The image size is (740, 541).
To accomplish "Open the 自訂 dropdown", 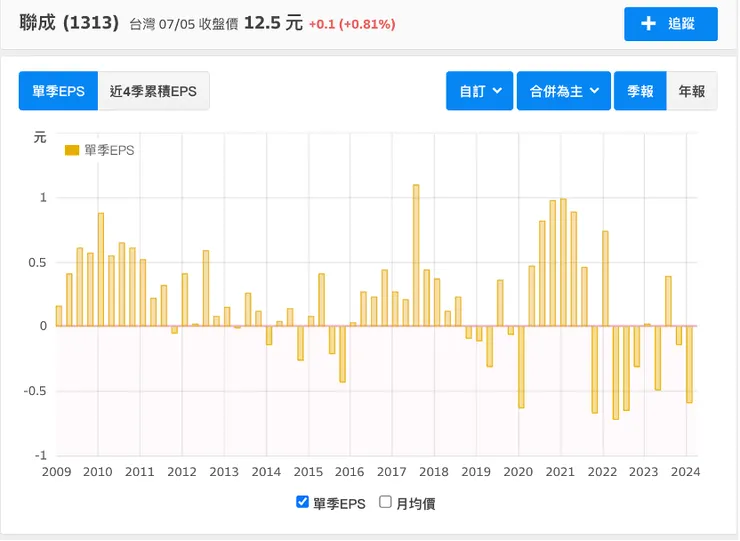I will tap(479, 91).
